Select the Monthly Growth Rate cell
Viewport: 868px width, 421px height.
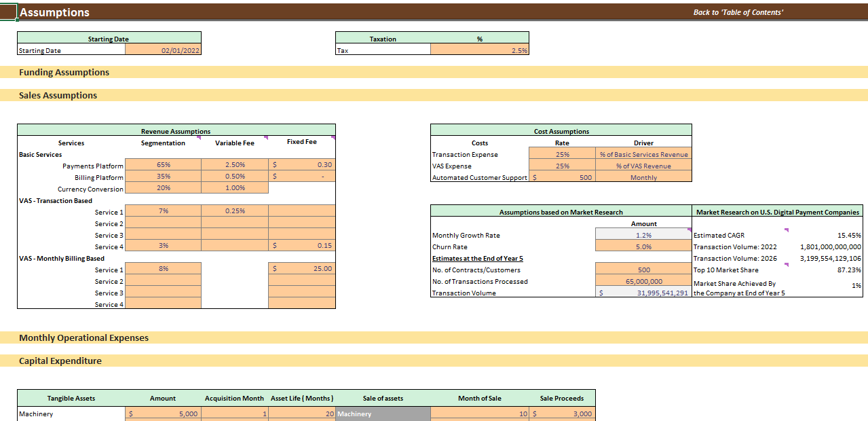pyautogui.click(x=642, y=235)
